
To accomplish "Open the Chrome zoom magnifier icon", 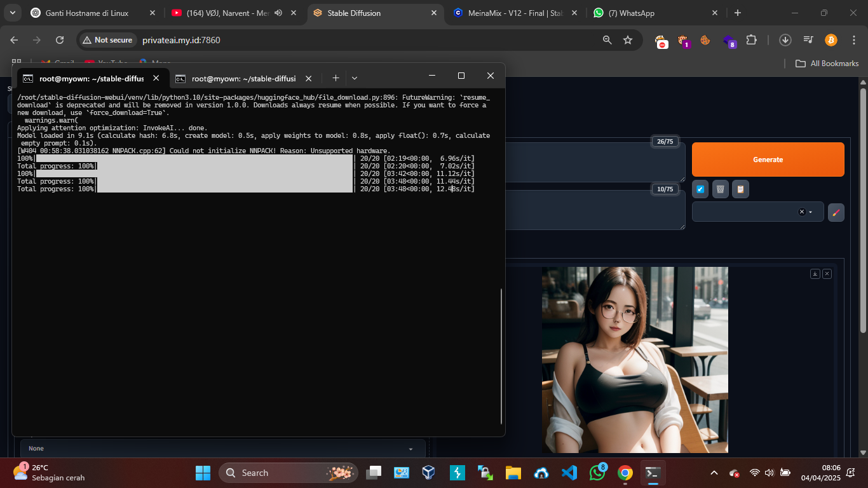I will pyautogui.click(x=607, y=40).
